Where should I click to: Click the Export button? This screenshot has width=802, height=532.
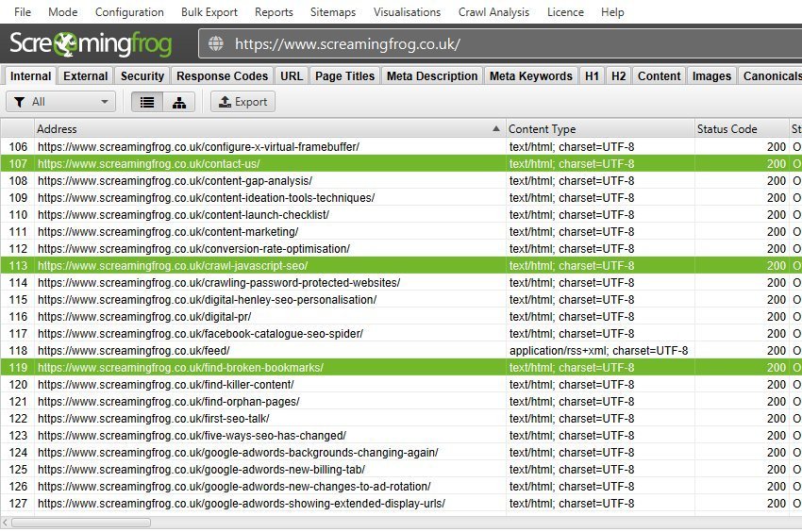pos(242,102)
